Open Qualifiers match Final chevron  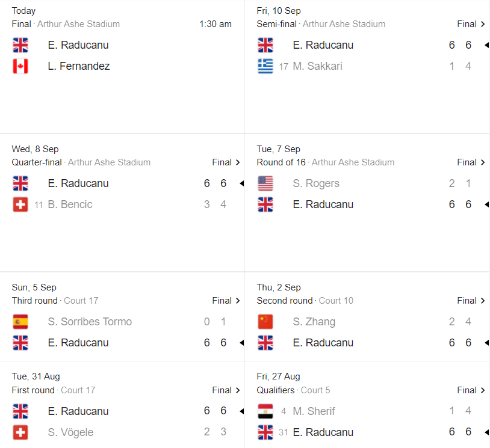click(483, 390)
